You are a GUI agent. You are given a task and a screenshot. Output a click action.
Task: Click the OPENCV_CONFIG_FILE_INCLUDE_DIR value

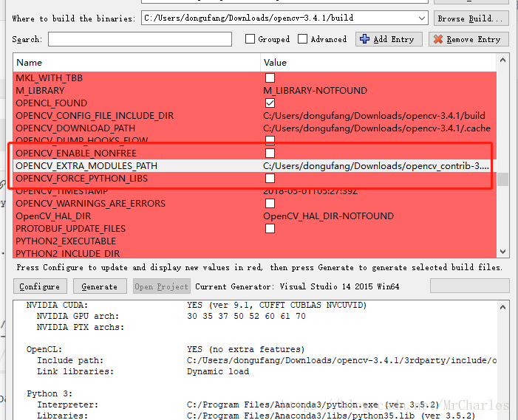[x=374, y=115]
